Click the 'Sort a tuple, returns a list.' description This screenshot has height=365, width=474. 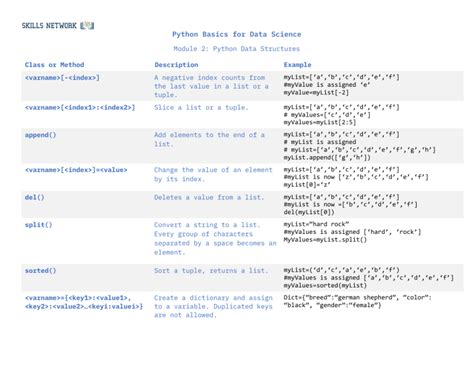[x=211, y=271]
